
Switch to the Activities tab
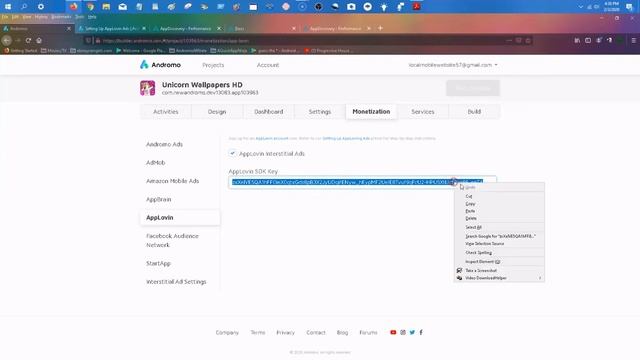click(166, 111)
